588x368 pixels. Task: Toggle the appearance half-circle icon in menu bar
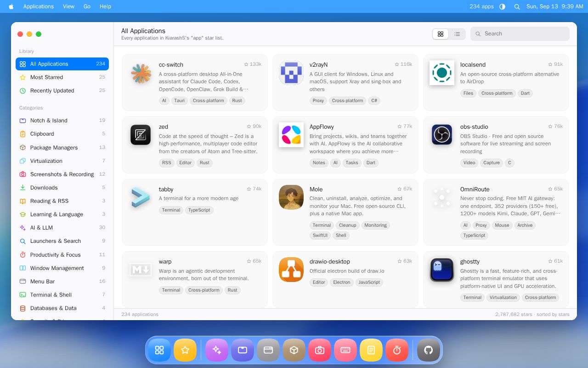(502, 6)
